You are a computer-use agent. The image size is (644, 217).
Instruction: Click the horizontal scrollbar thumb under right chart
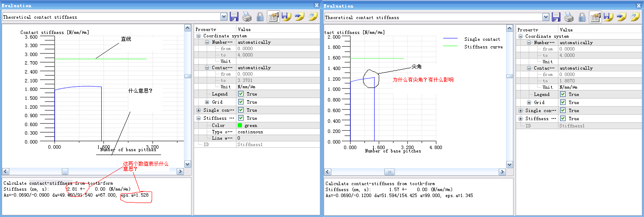(x=389, y=172)
